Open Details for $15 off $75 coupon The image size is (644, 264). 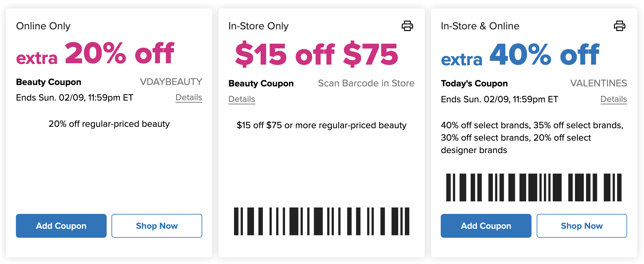[242, 99]
